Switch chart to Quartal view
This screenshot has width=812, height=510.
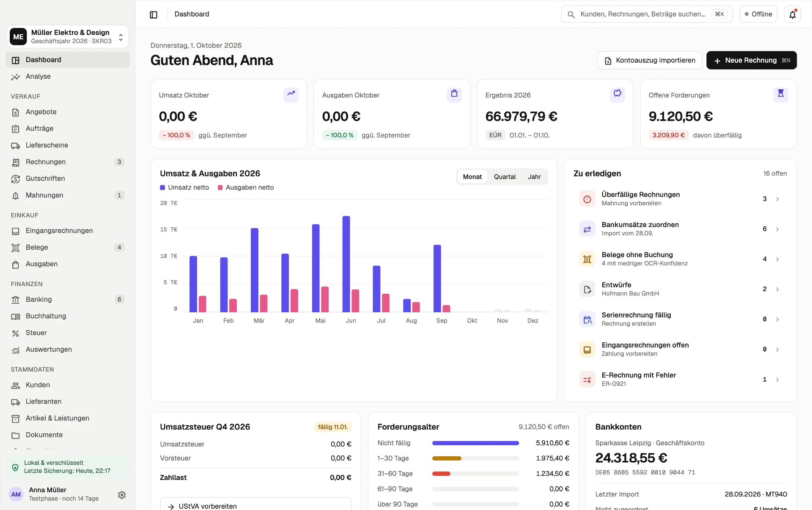(505, 177)
